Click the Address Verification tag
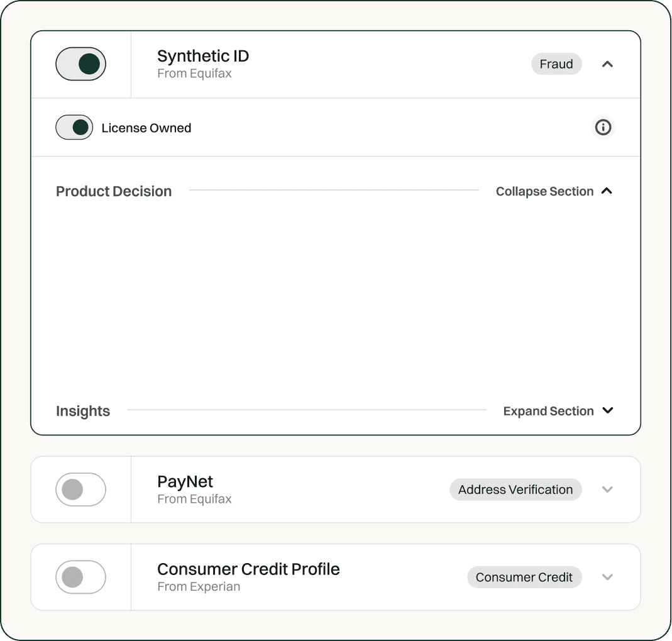 515,490
